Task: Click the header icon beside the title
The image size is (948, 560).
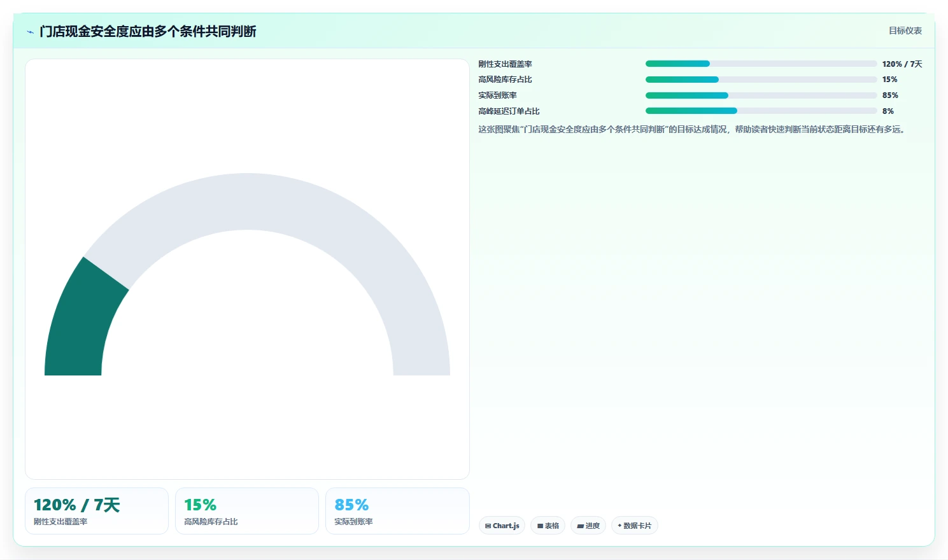Action: tap(30, 32)
